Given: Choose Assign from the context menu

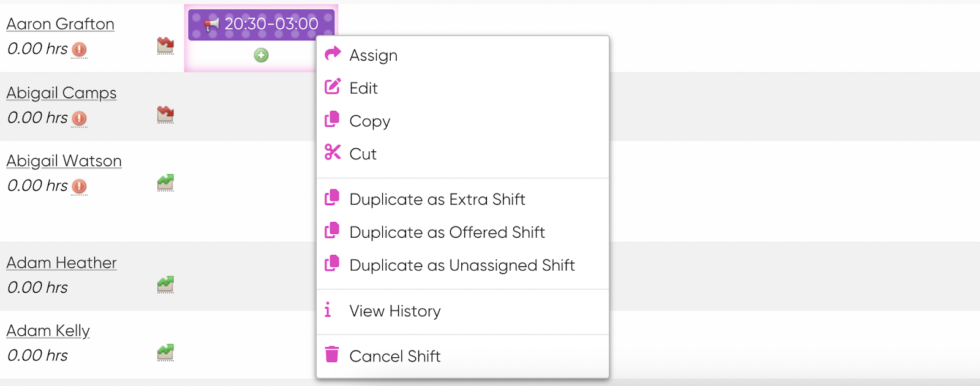Looking at the screenshot, I should (462, 55).
